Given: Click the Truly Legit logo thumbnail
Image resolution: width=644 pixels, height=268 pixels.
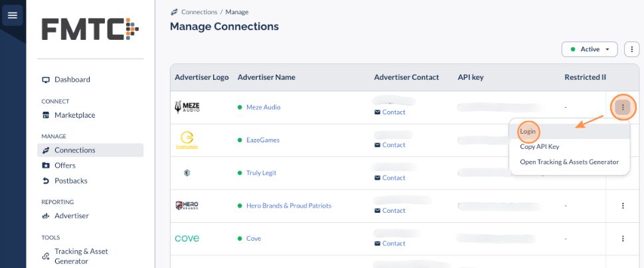Looking at the screenshot, I should pyautogui.click(x=187, y=173).
